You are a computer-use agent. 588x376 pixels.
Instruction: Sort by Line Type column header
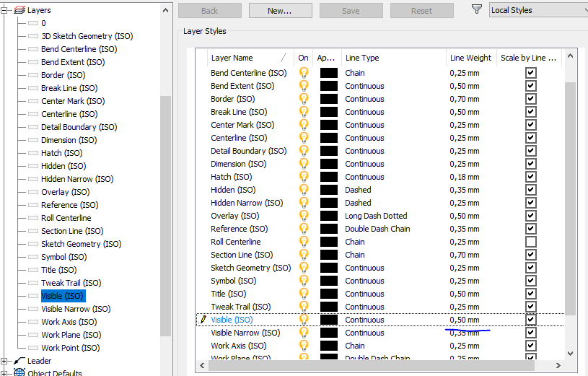click(x=393, y=58)
